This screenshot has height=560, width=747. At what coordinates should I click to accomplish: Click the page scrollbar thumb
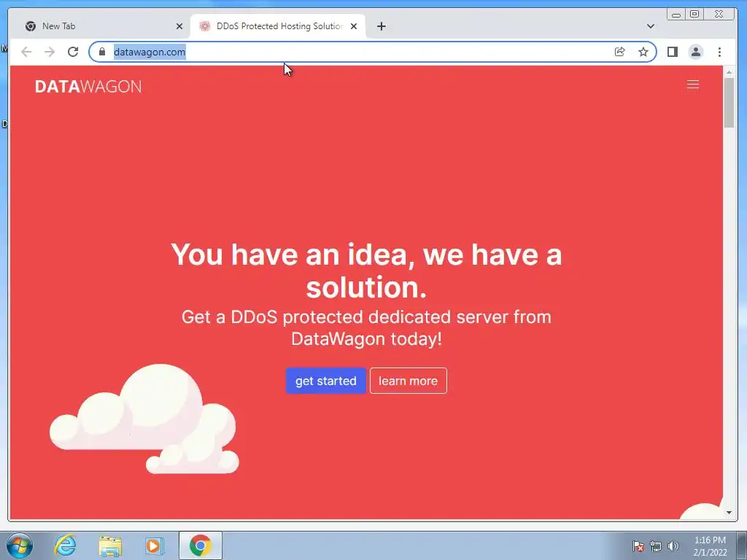(729, 102)
